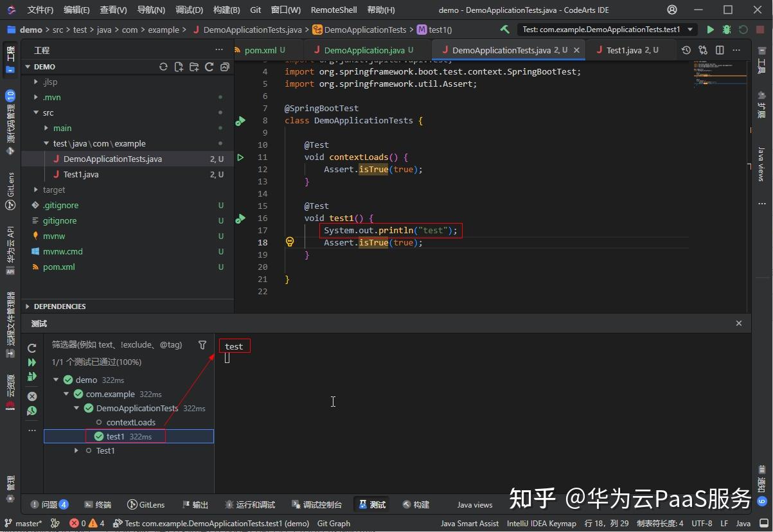Screen dimensions: 773x532
Task: Collapse the DEMO project root
Action: [x=28, y=67]
